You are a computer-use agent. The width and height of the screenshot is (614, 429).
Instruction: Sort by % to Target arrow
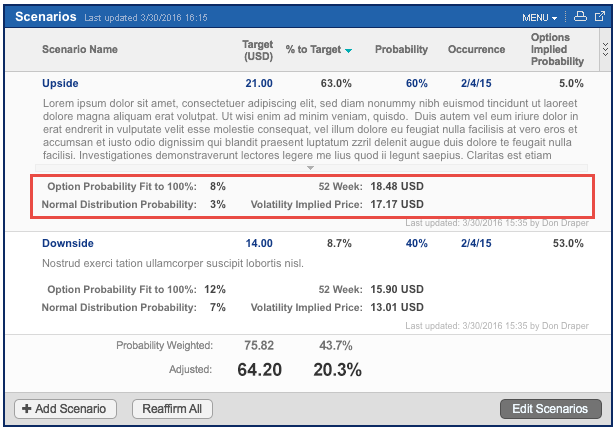349,50
